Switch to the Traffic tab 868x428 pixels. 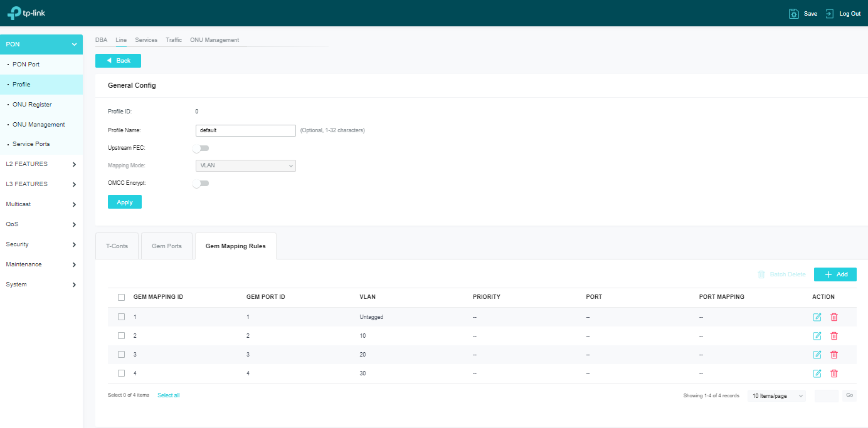tap(174, 40)
